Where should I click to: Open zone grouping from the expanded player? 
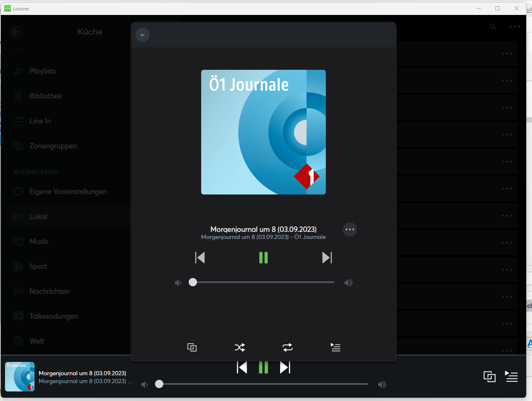pos(192,347)
